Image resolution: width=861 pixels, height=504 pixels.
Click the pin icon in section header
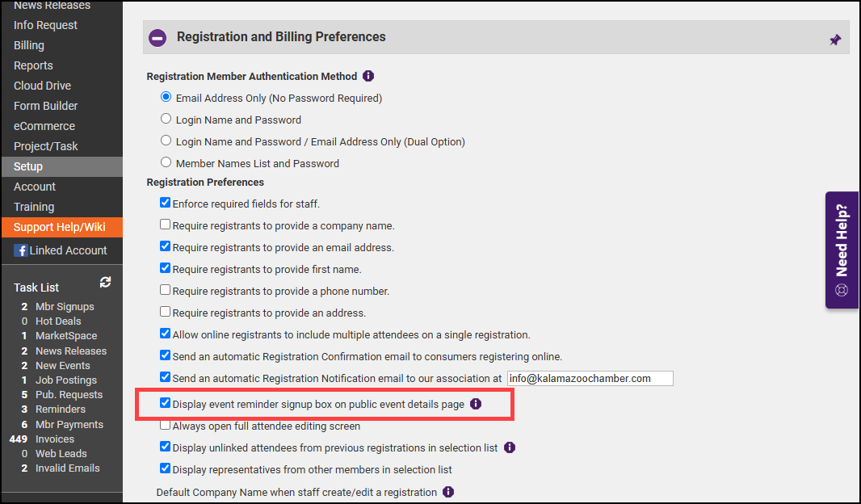tap(835, 40)
